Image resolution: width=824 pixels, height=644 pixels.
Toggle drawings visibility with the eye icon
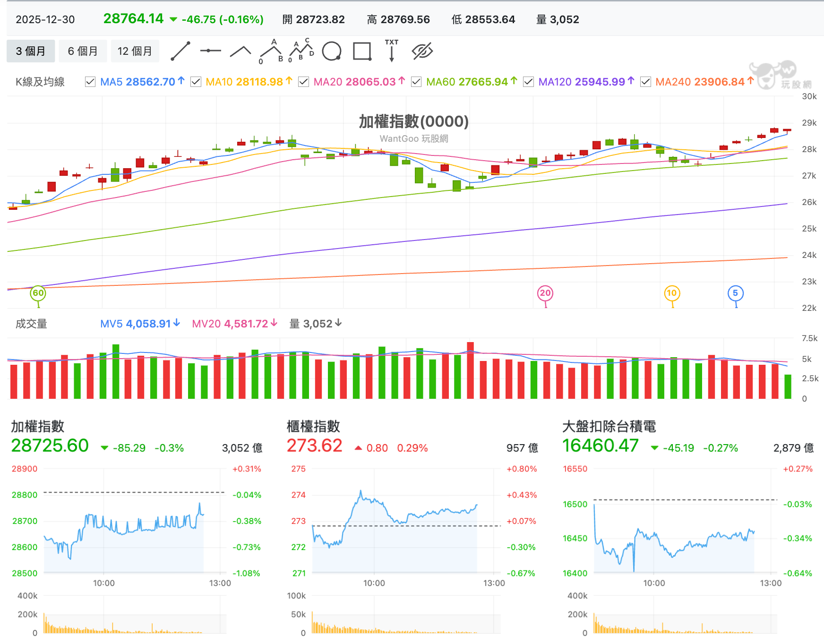pyautogui.click(x=422, y=51)
